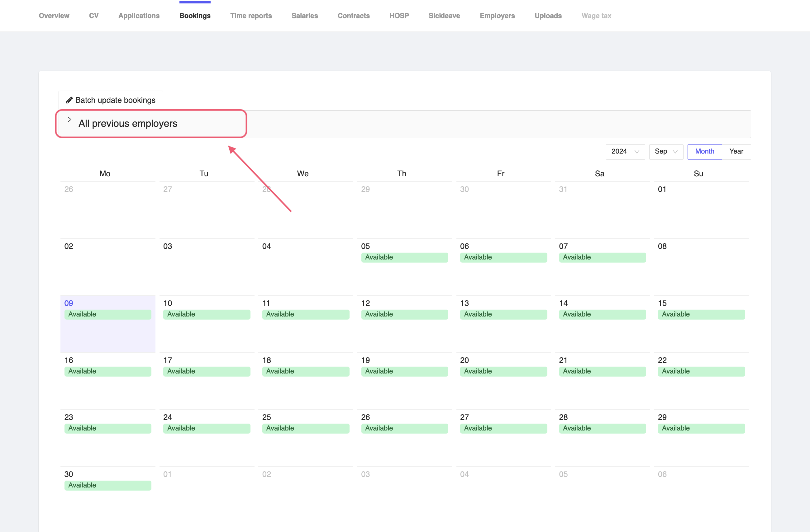Open the 2024 year dropdown

click(x=625, y=151)
